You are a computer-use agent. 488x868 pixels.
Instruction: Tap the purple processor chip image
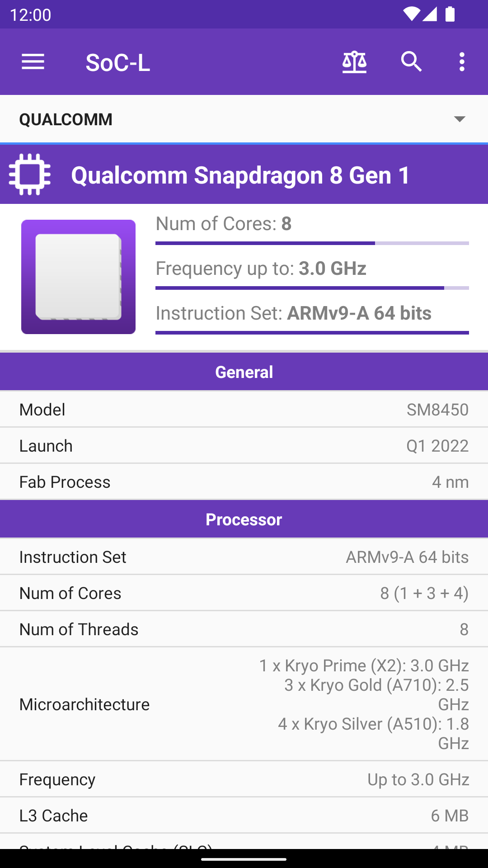click(x=78, y=277)
